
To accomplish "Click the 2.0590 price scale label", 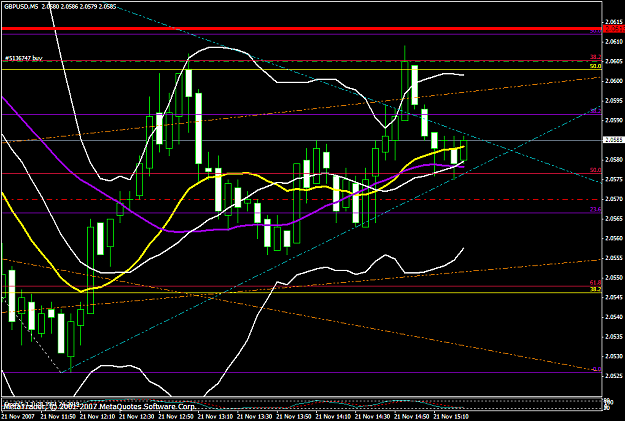I will tap(613, 120).
